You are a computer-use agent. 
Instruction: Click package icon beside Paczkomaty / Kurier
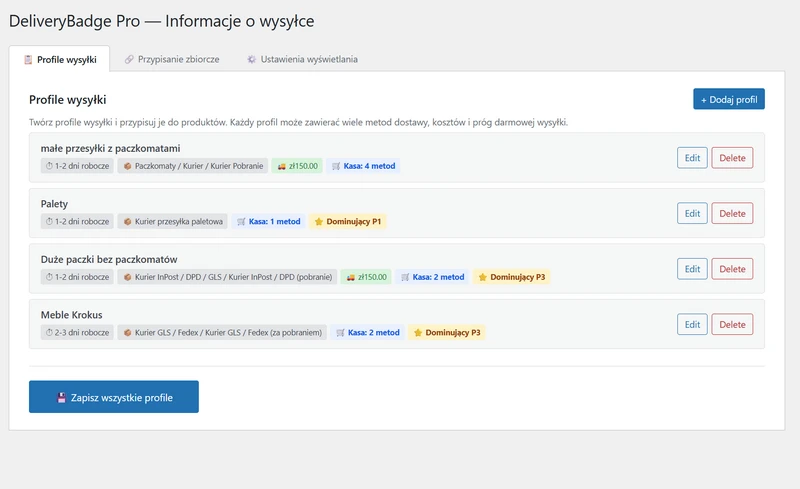coord(128,166)
